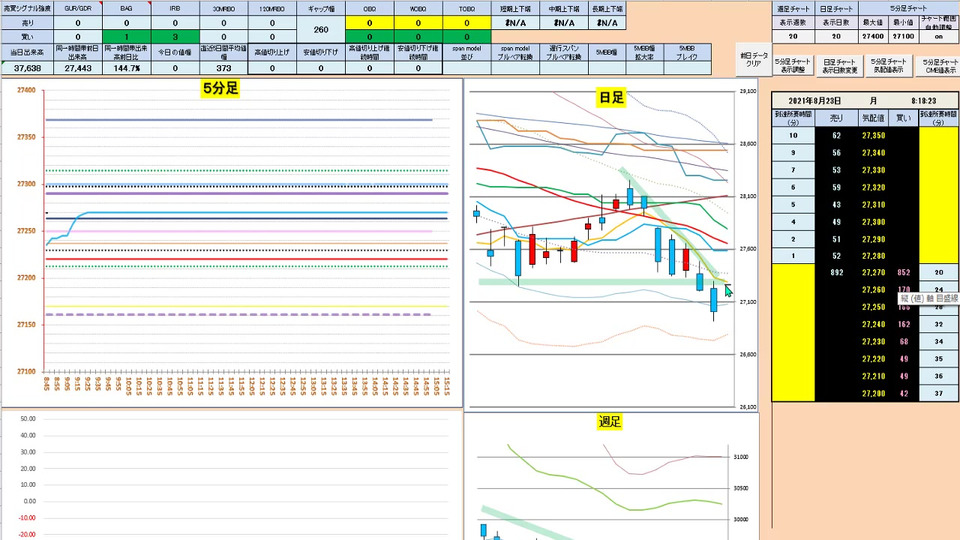The width and height of the screenshot is (960, 540).
Task: Select the 27,200 quote price
Action: tap(873, 394)
